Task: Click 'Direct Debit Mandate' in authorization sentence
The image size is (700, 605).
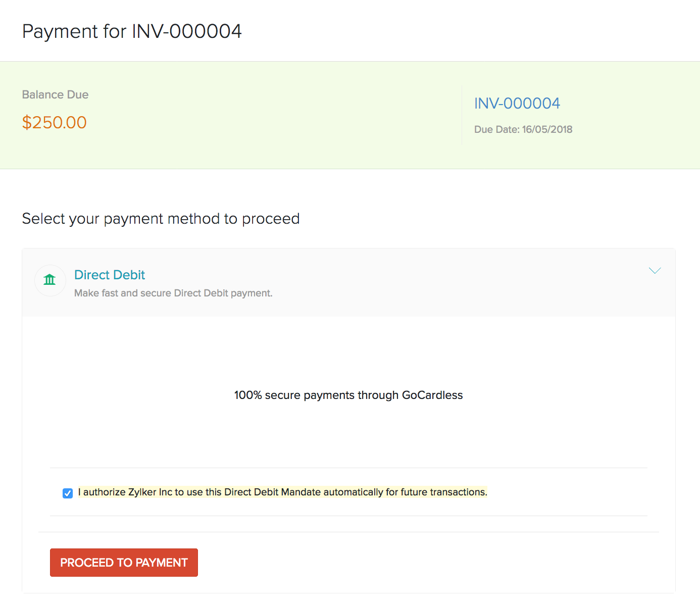Action: click(x=272, y=492)
